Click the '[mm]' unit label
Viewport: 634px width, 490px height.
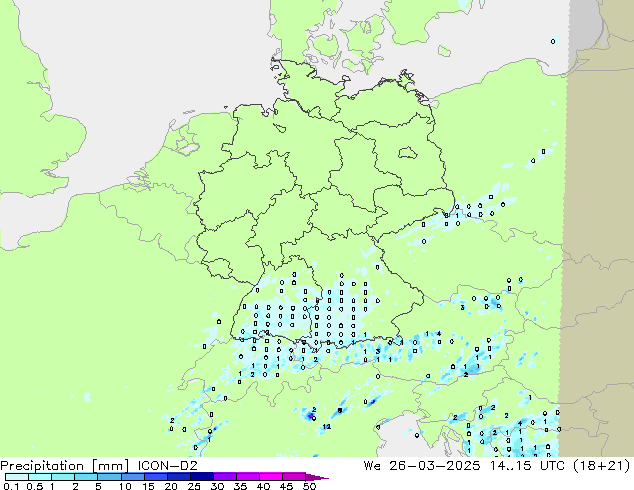point(111,466)
